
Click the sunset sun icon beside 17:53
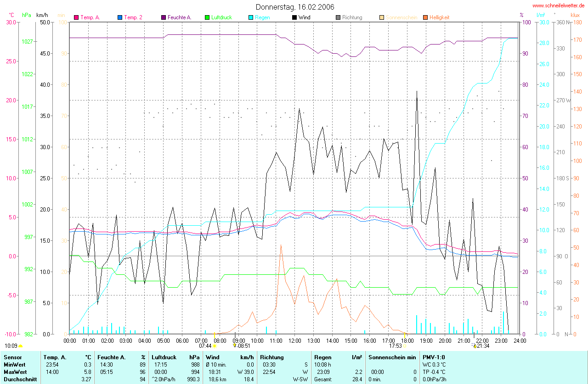[x=404, y=346]
